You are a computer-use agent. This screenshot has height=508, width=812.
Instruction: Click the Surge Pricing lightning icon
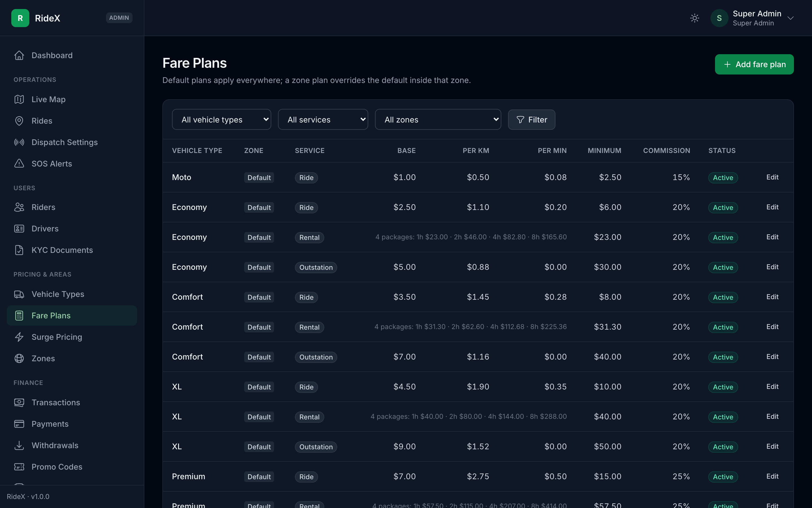19,337
